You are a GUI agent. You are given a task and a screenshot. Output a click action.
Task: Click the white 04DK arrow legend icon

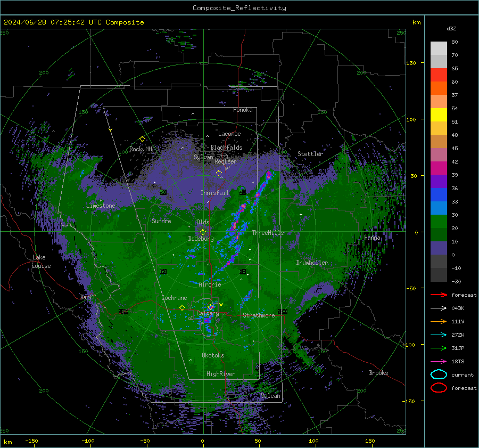click(x=439, y=308)
